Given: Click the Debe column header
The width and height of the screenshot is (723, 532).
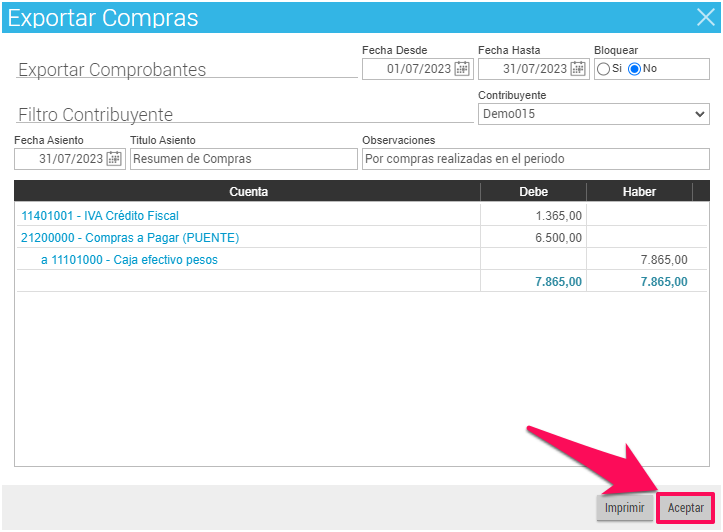Looking at the screenshot, I should [533, 191].
